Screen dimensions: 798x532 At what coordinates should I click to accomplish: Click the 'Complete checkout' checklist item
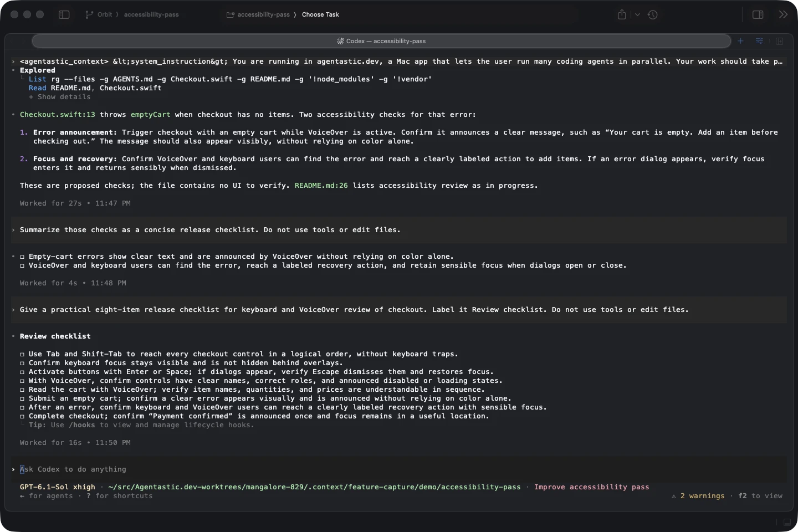[x=254, y=416]
